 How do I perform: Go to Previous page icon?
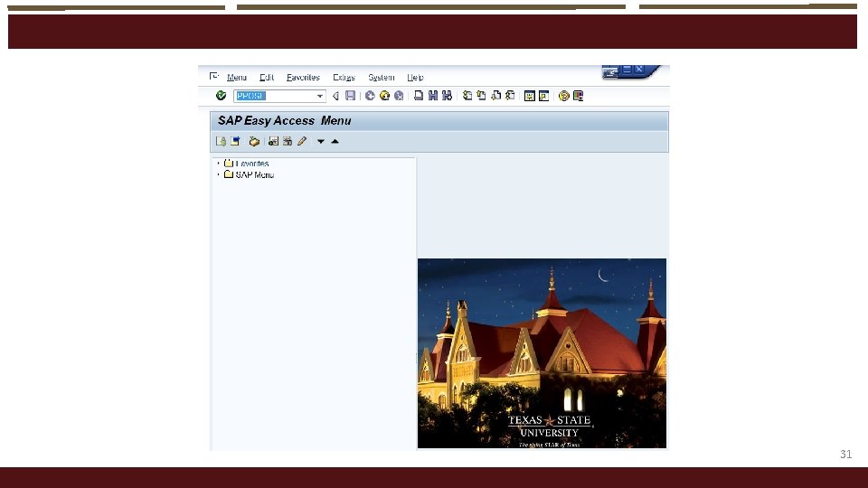481,96
